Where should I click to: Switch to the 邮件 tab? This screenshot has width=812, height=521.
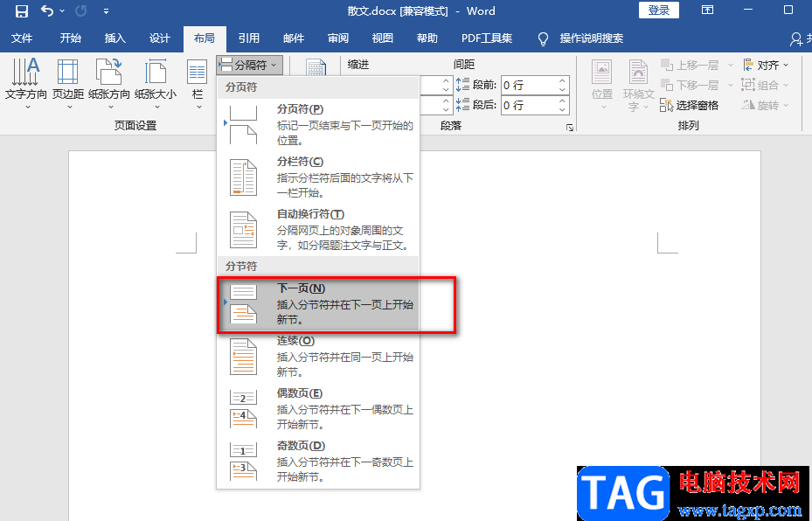pyautogui.click(x=294, y=38)
